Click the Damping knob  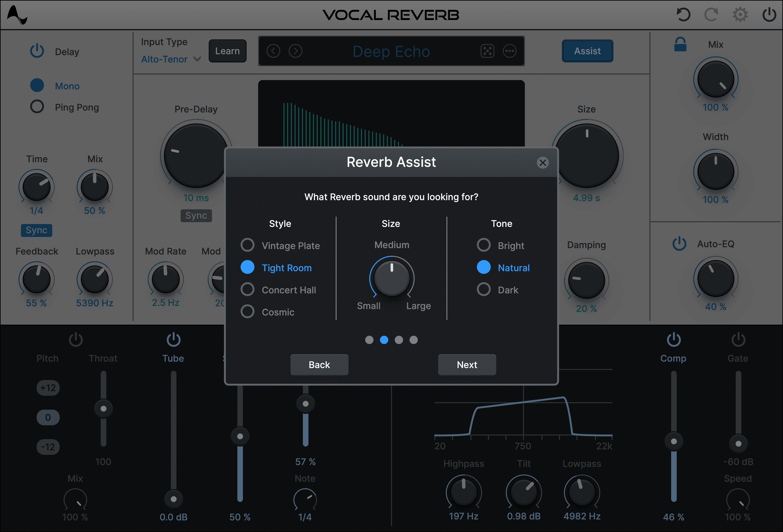click(586, 280)
